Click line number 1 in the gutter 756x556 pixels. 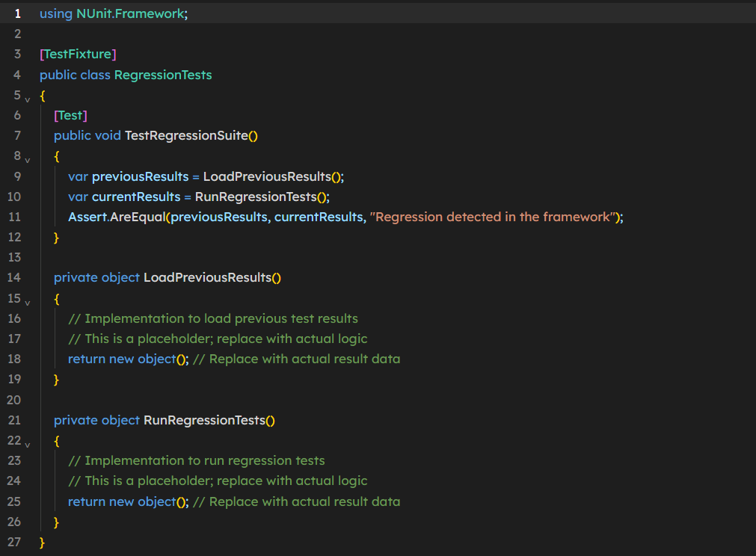18,13
